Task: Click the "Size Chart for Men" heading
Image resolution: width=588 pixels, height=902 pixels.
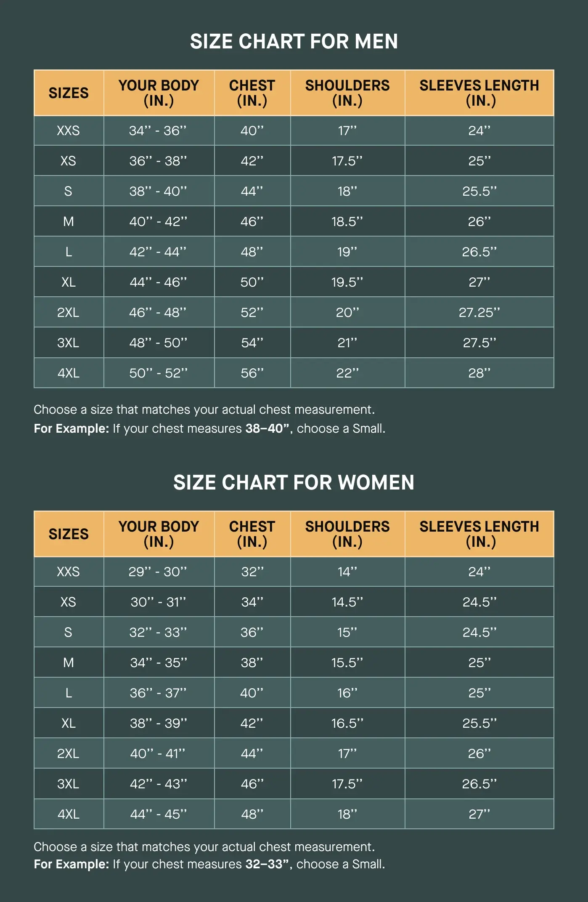Action: (x=294, y=41)
